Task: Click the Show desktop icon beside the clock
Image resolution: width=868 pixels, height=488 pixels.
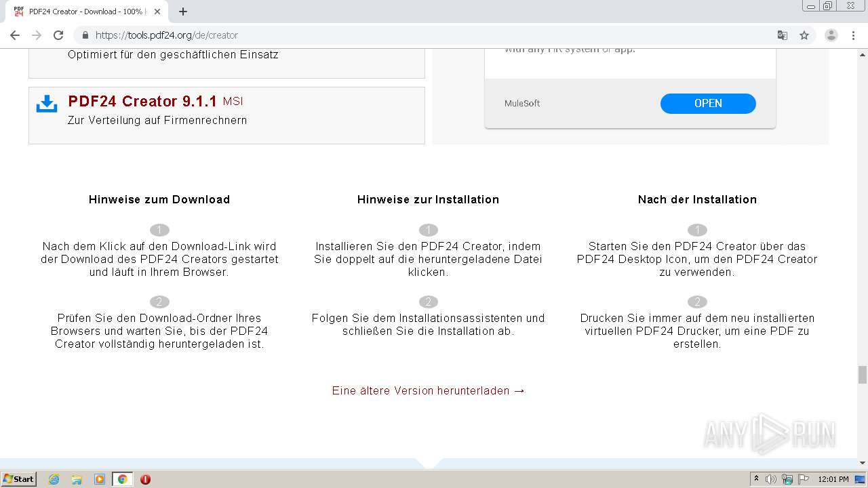Action: (x=861, y=479)
